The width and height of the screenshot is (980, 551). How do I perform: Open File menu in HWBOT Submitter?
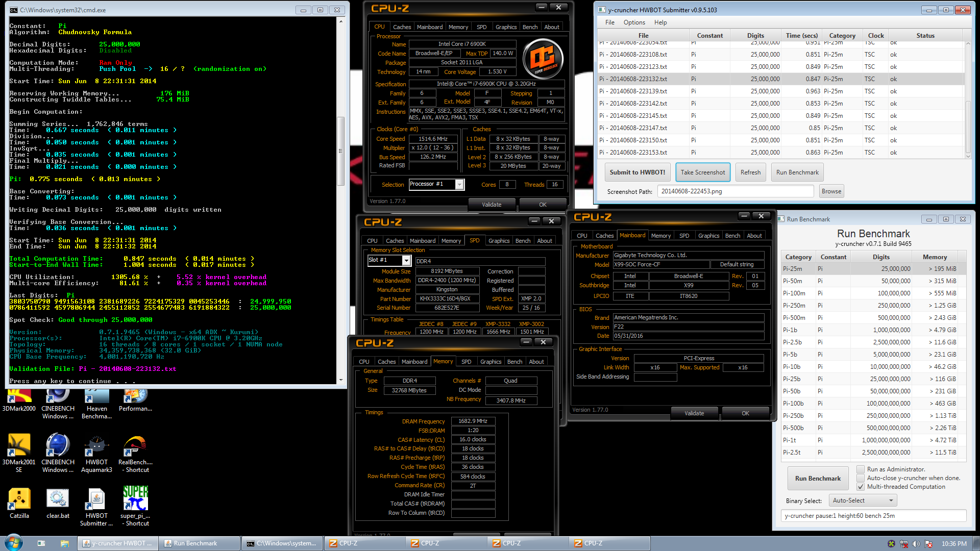(609, 22)
